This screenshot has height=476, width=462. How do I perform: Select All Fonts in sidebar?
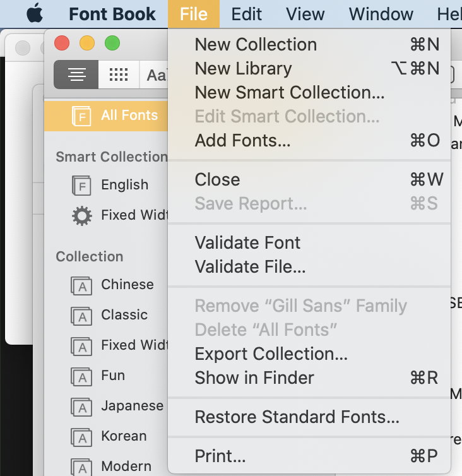coord(106,116)
